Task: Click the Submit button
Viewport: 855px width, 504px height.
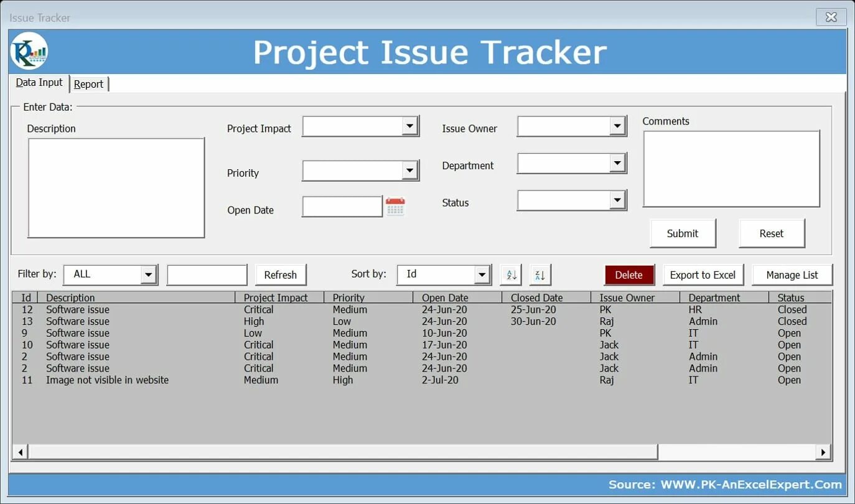Action: [x=683, y=233]
